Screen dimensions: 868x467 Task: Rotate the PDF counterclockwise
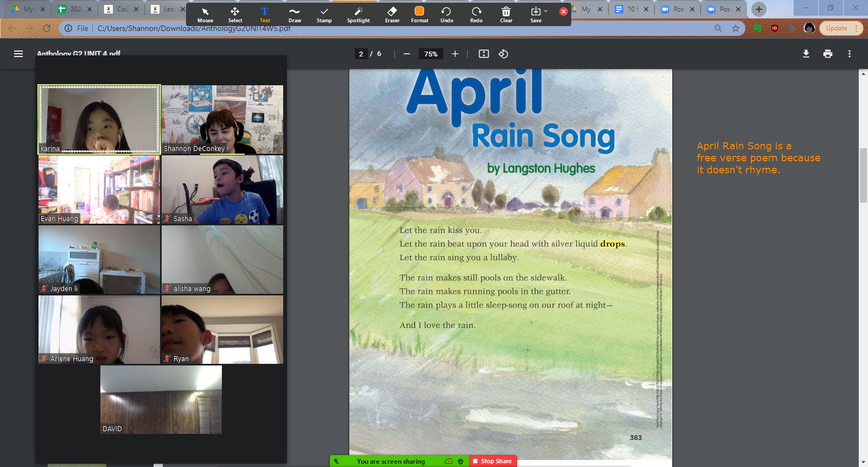(503, 54)
